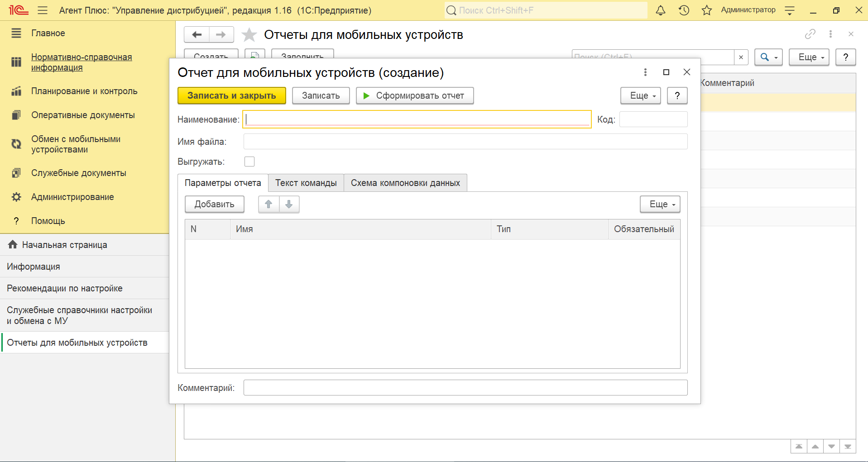Open the search magnifier dropdown in list
The image size is (868, 462).
[768, 57]
